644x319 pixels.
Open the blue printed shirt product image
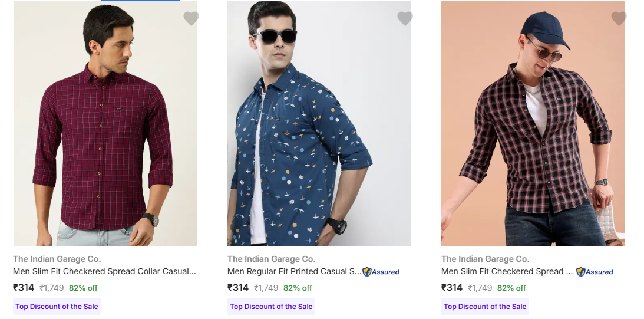(x=319, y=124)
